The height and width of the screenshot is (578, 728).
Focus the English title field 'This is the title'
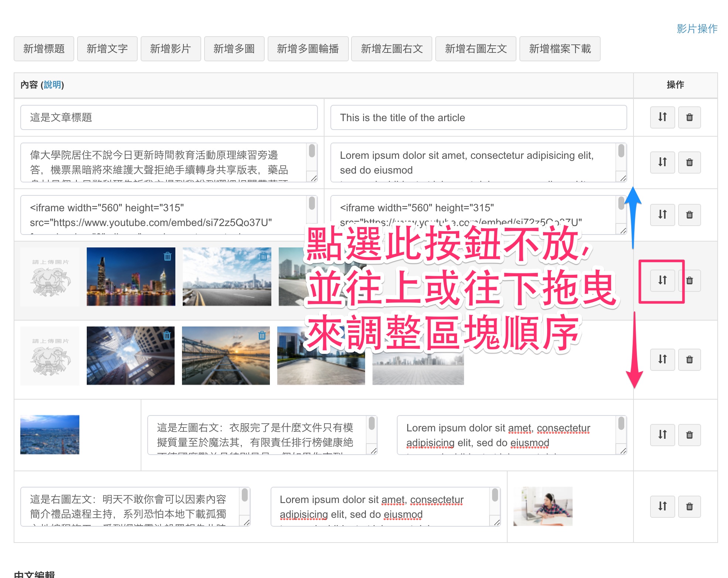pyautogui.click(x=478, y=117)
